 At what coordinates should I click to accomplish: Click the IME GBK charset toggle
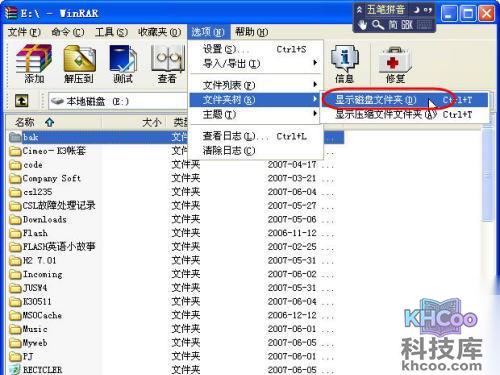(407, 25)
